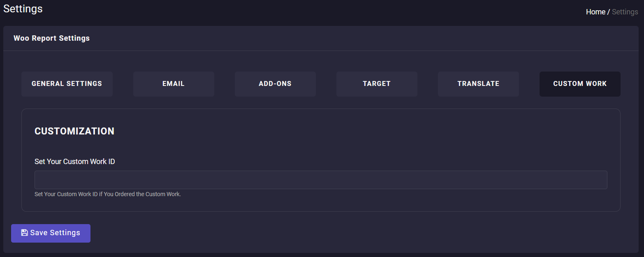
Task: Click the helper text below the input
Action: 108,194
